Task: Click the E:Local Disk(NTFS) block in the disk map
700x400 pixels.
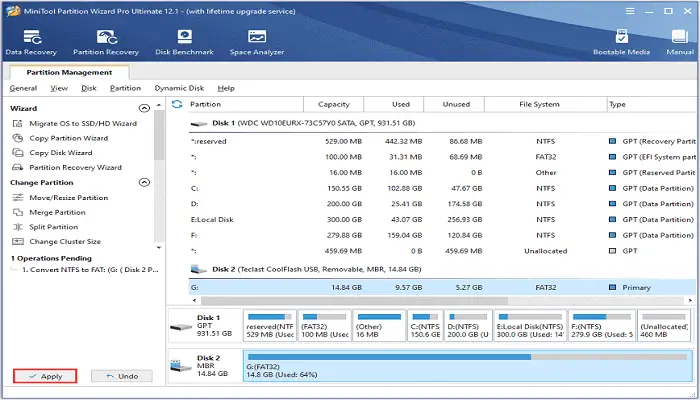Action: tap(530, 326)
